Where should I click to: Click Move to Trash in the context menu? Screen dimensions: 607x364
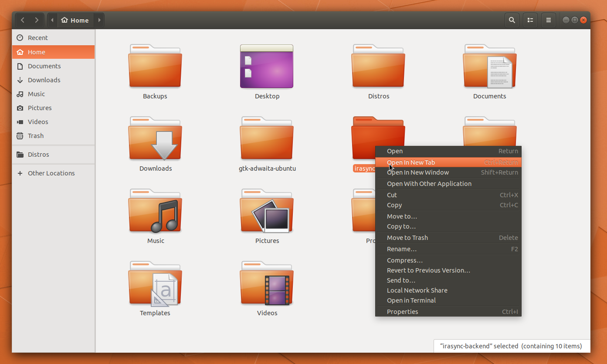(x=407, y=238)
